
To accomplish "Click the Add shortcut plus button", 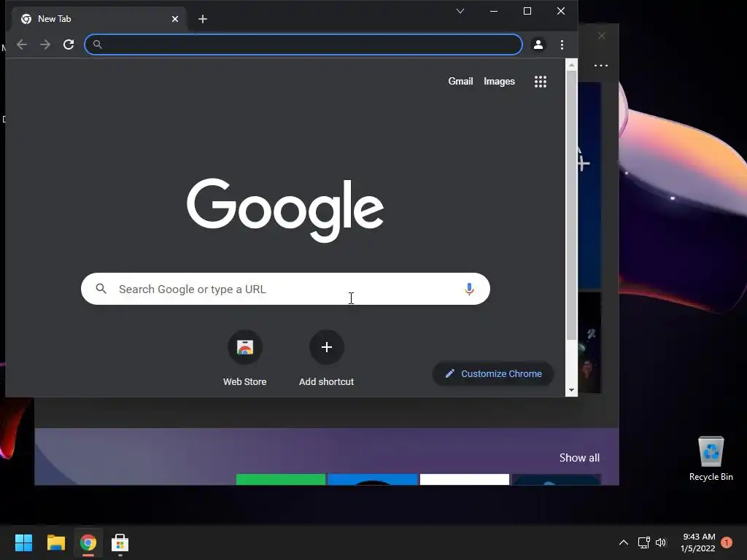I will (326, 347).
